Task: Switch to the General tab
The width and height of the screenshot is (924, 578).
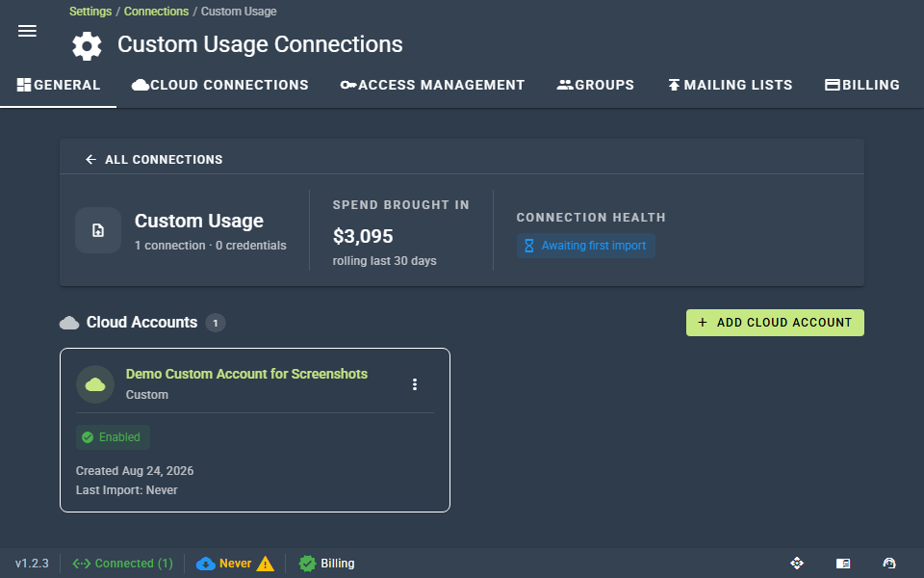Action: click(59, 85)
